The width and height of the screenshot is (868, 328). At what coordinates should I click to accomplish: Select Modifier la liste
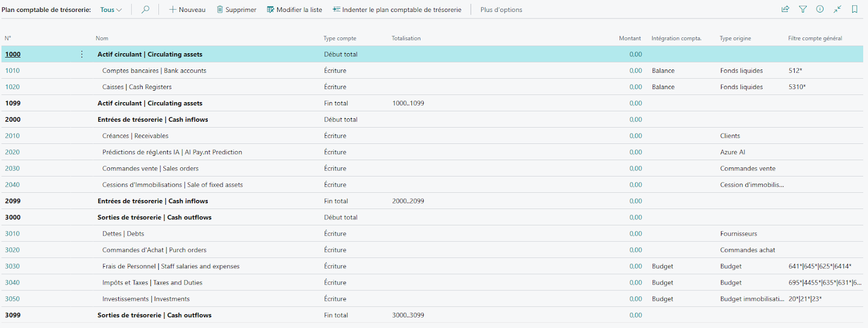click(x=294, y=10)
